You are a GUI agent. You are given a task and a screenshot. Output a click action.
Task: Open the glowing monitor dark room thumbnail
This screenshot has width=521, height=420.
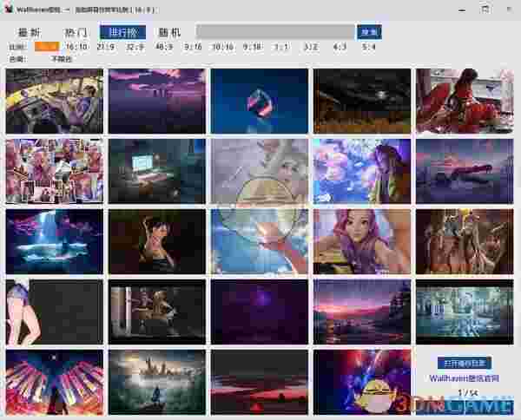coord(157,171)
